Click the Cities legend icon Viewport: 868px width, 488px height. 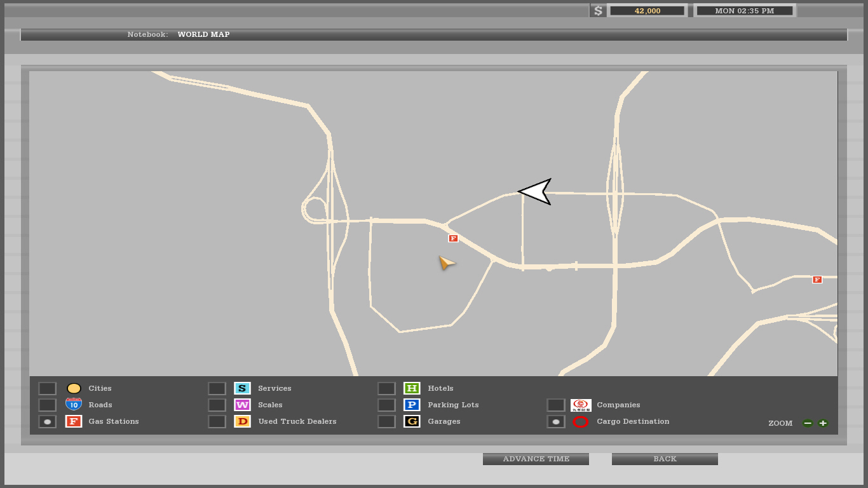(x=74, y=388)
